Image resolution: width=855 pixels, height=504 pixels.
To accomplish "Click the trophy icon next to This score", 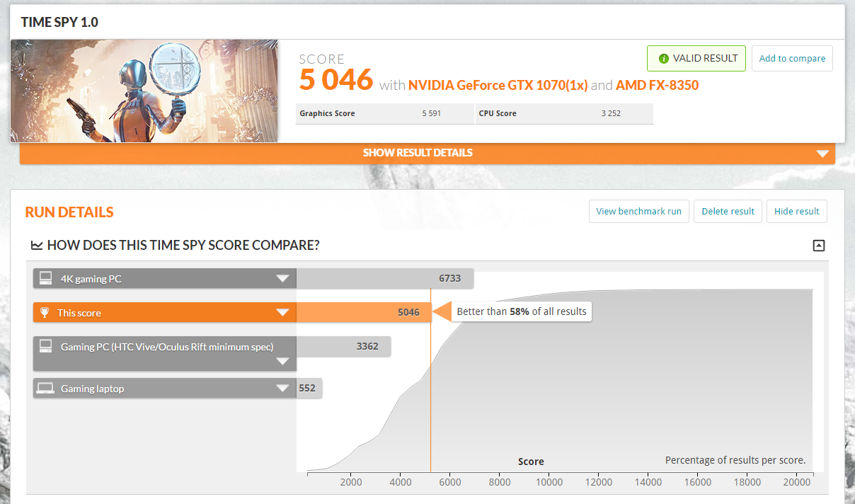I will tap(45, 312).
